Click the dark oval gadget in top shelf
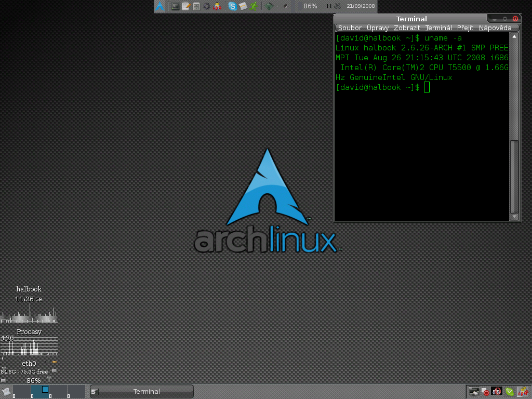 (286, 6)
